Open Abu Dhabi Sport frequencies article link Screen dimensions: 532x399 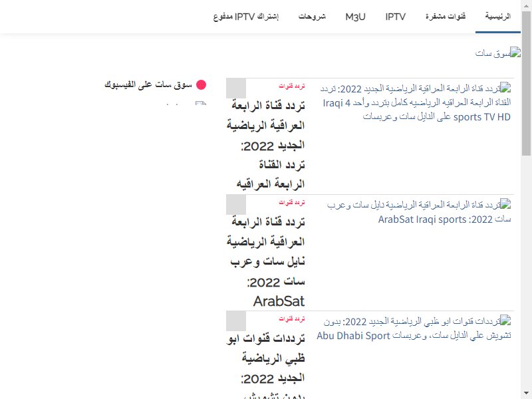(x=414, y=329)
